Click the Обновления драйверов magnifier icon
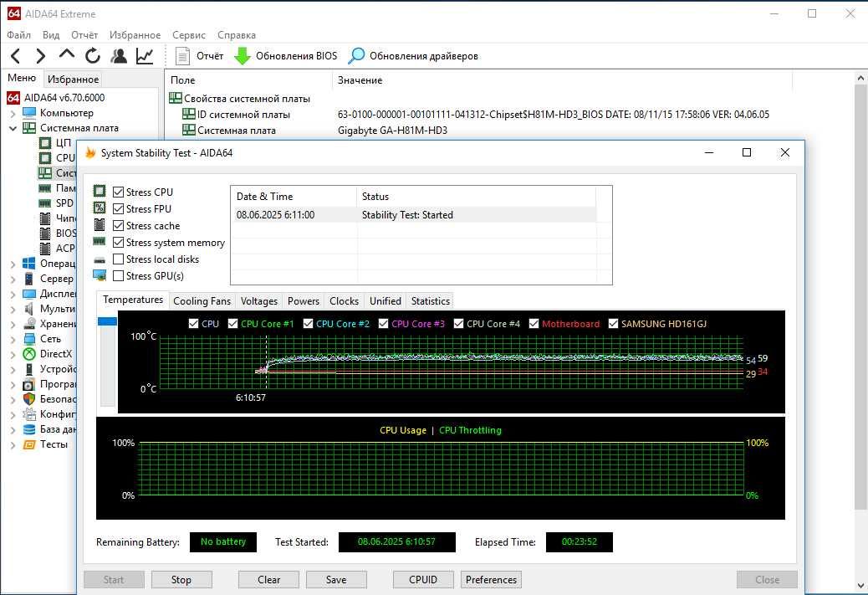The width and height of the screenshot is (868, 595). tap(356, 56)
